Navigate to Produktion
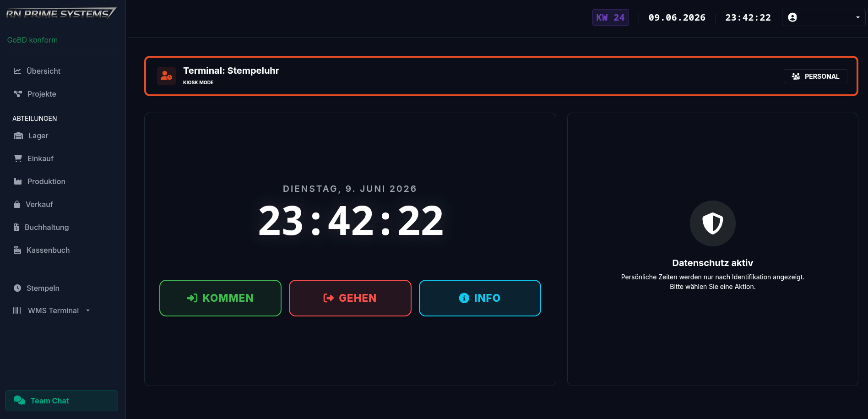This screenshot has width=868, height=419. (62, 181)
